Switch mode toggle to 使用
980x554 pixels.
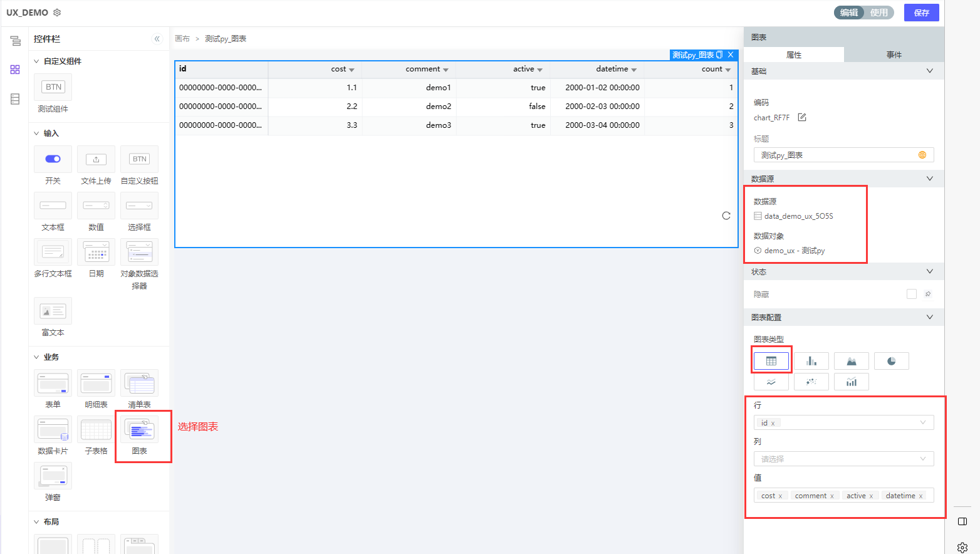point(878,13)
